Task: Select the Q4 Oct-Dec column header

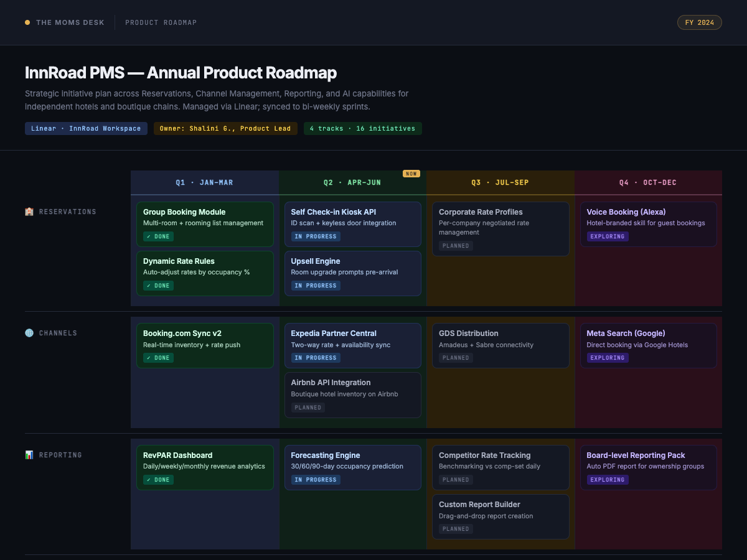Action: pyautogui.click(x=648, y=183)
